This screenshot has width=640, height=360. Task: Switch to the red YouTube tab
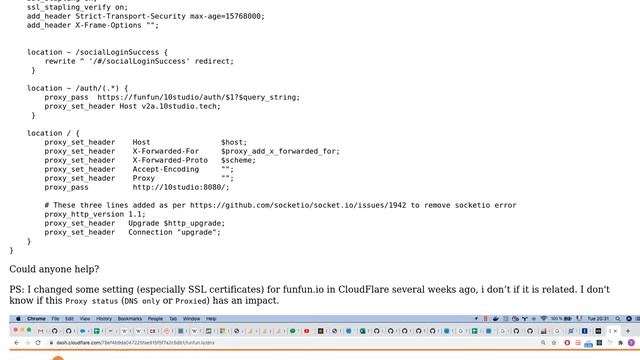(307, 331)
